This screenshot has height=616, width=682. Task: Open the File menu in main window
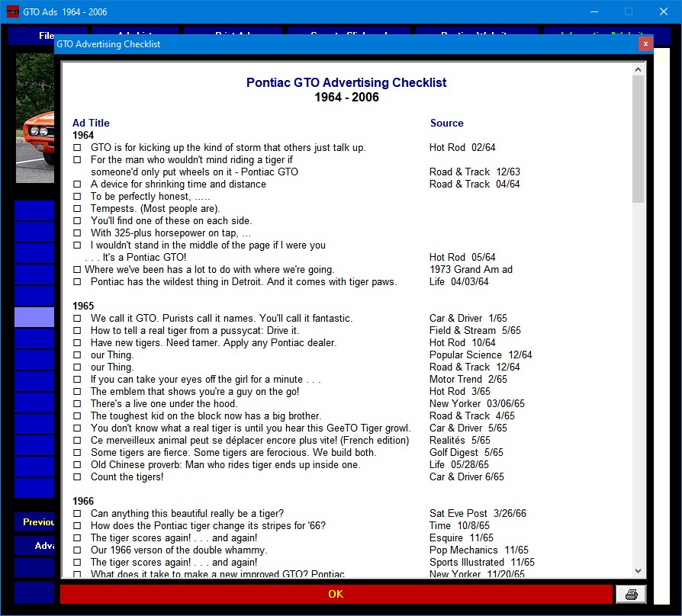click(47, 36)
